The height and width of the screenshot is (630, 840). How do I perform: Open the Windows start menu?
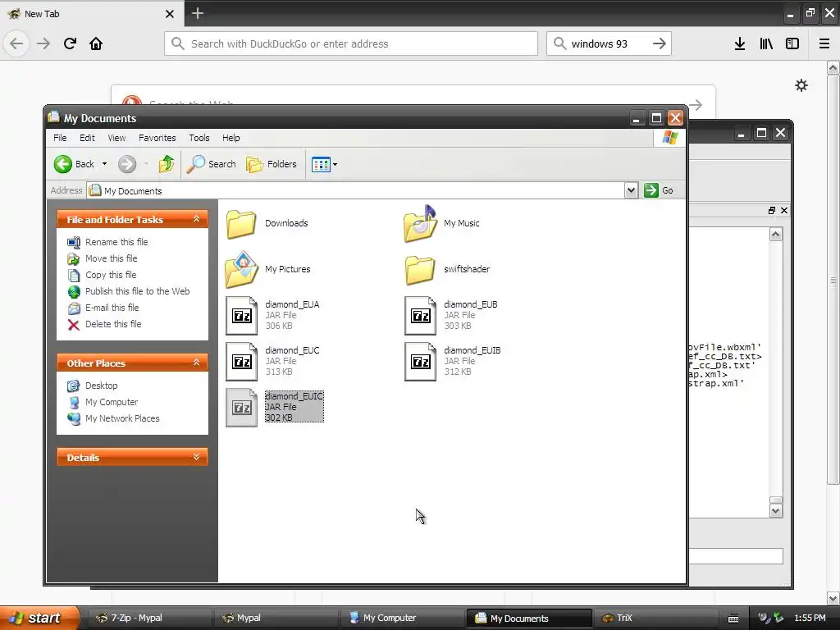[x=39, y=618]
